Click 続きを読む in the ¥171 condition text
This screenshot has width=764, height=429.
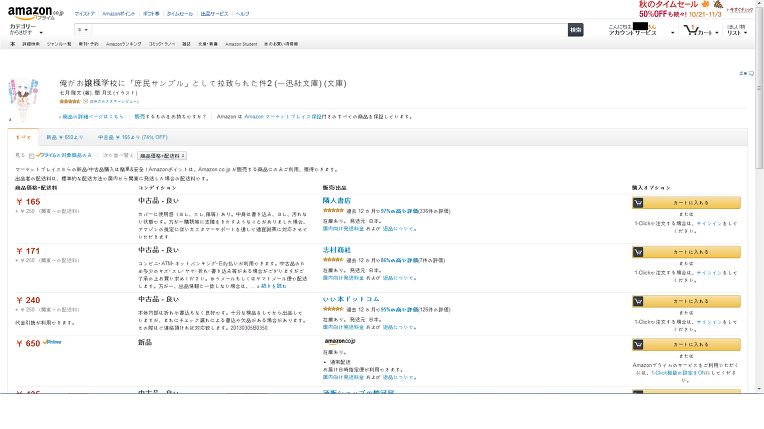click(x=274, y=286)
